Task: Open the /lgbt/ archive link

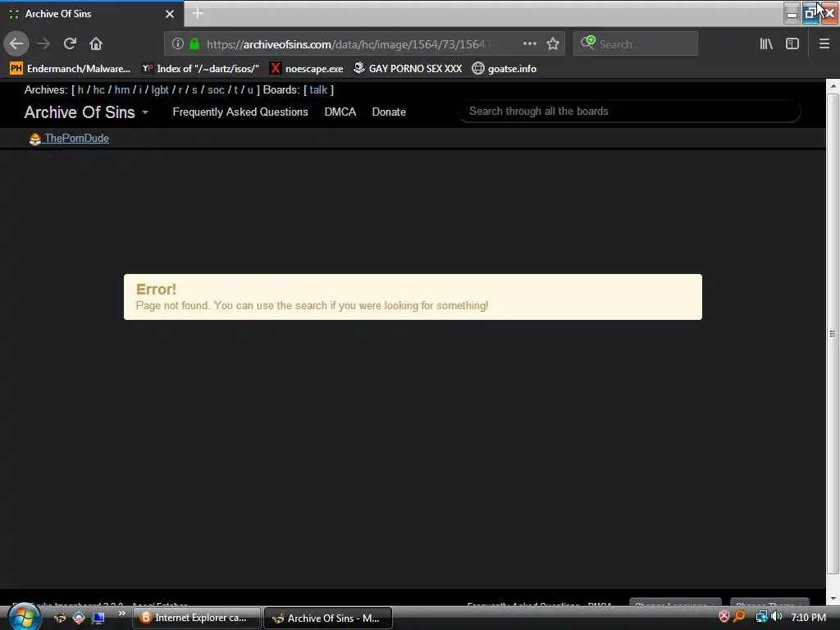Action: pos(160,90)
